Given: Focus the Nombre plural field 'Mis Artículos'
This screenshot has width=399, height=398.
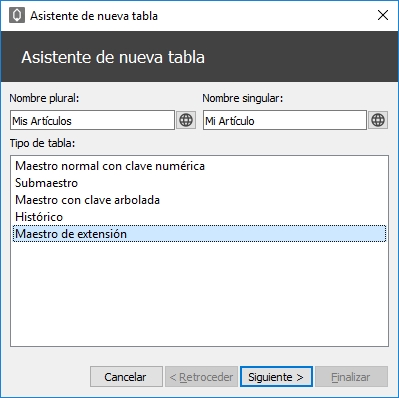Looking at the screenshot, I should pyautogui.click(x=92, y=120).
